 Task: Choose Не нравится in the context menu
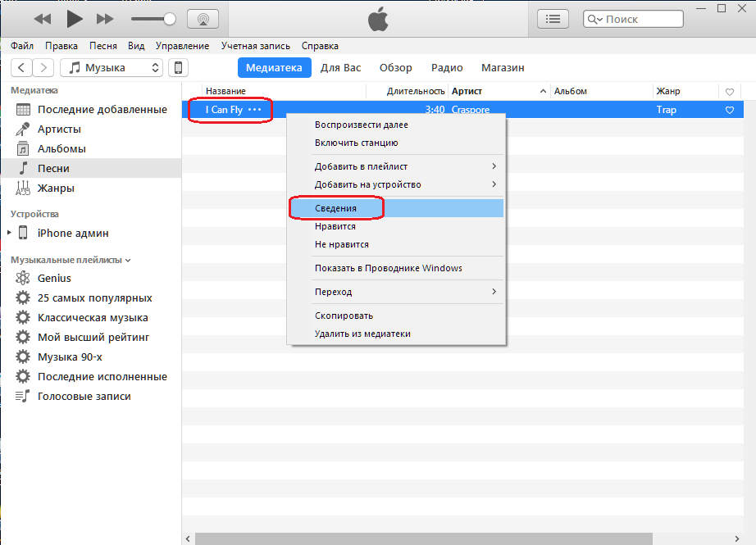[x=395, y=244]
